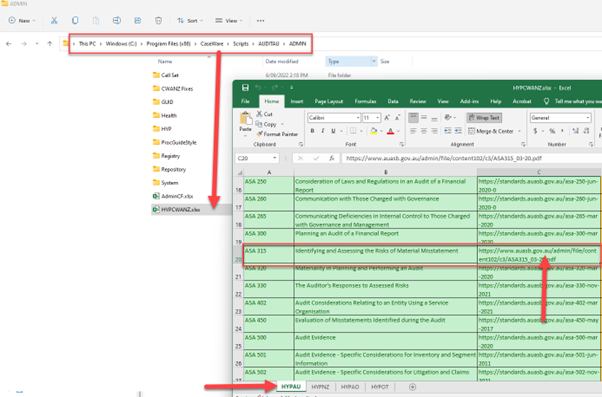Go back with the Explorer back arrow
The height and width of the screenshot is (397, 602).
pos(8,44)
